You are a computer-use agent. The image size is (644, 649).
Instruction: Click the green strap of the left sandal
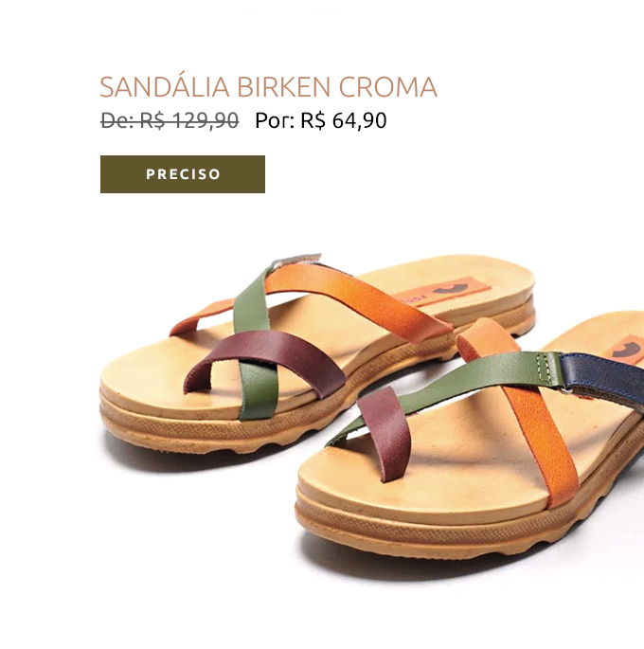(x=255, y=344)
